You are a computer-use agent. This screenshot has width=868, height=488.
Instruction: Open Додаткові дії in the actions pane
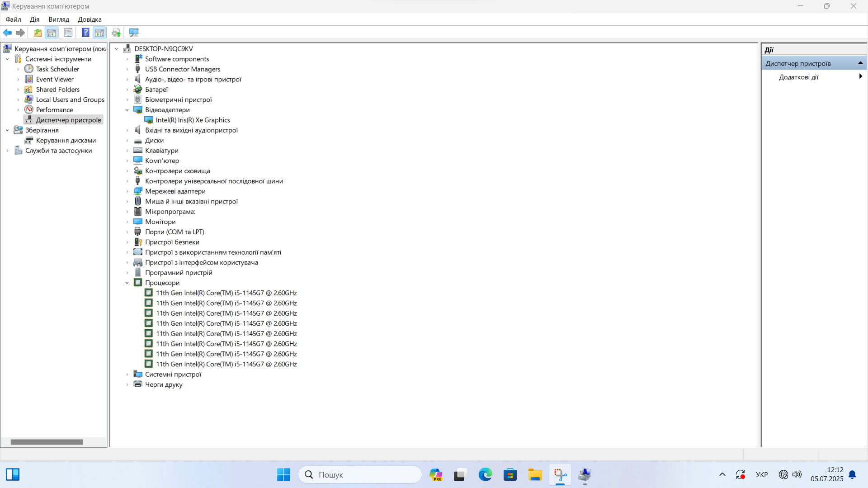pyautogui.click(x=798, y=77)
